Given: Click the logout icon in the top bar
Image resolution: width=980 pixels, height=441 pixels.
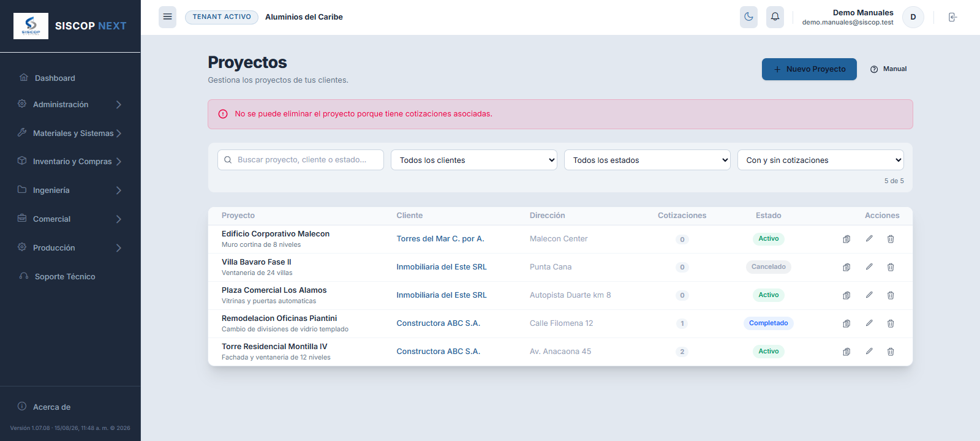Looking at the screenshot, I should pos(952,17).
